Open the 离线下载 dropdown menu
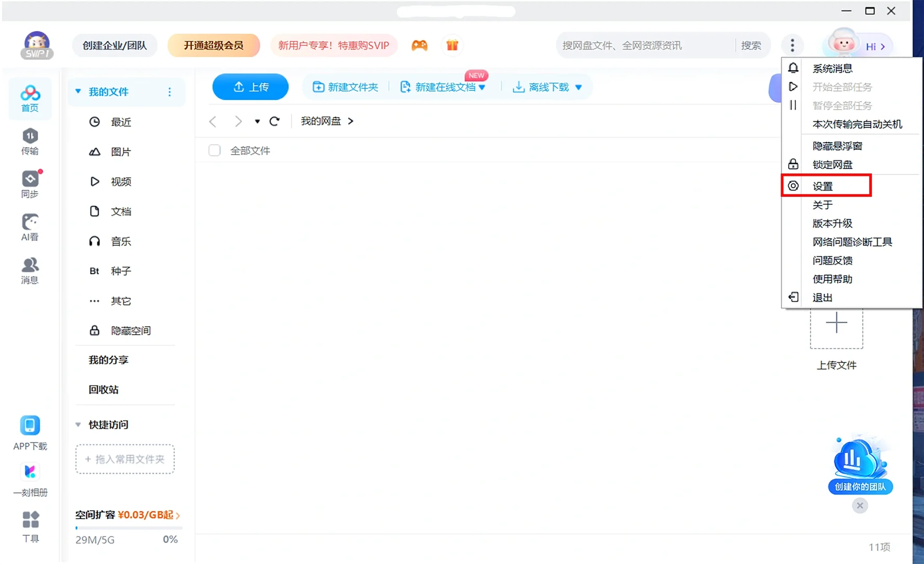The height and width of the screenshot is (564, 924). [578, 87]
